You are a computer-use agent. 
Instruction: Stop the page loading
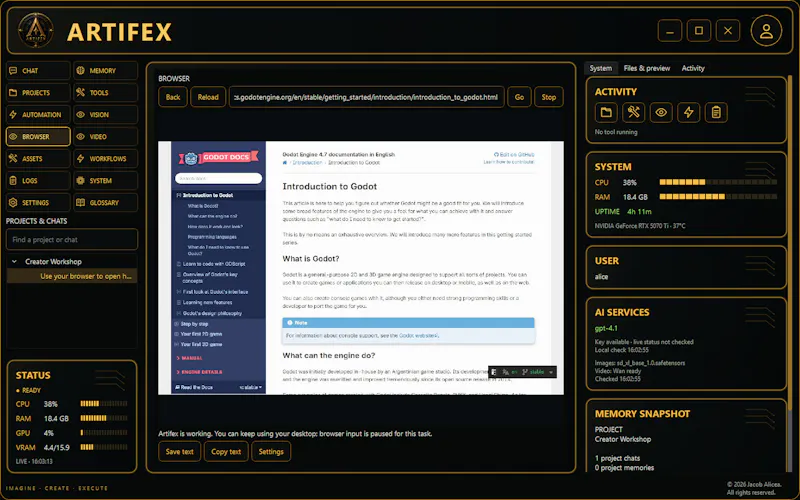click(x=549, y=97)
